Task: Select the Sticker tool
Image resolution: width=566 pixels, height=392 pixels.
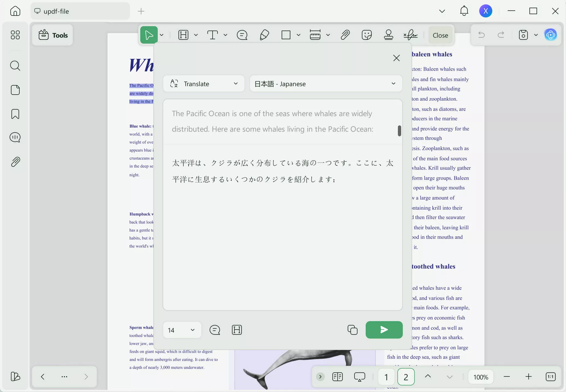Action: click(366, 35)
